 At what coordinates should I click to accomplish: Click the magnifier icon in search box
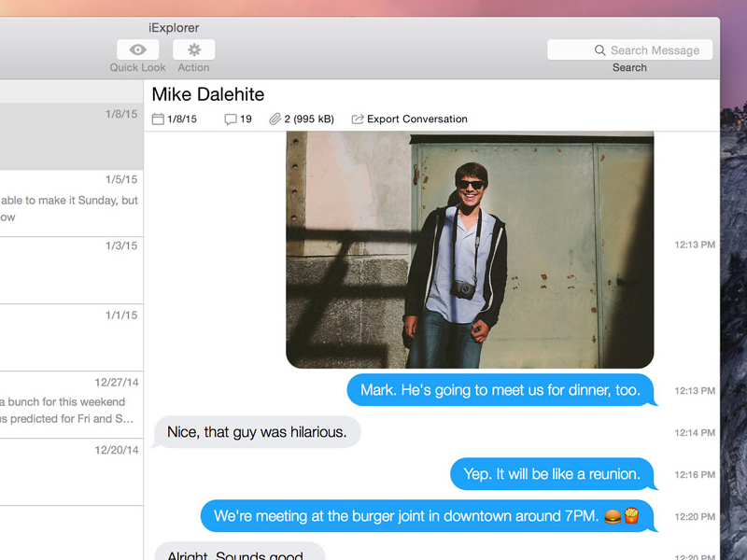coord(599,50)
